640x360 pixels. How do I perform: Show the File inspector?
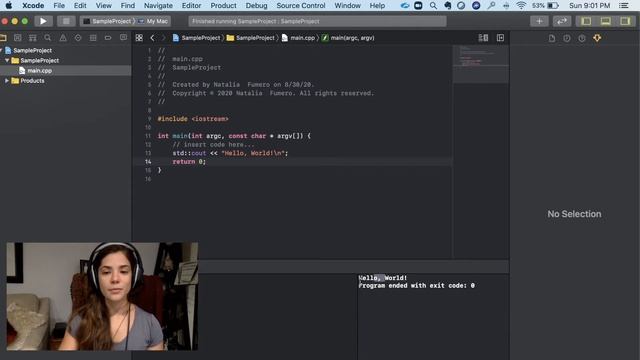[x=552, y=38]
